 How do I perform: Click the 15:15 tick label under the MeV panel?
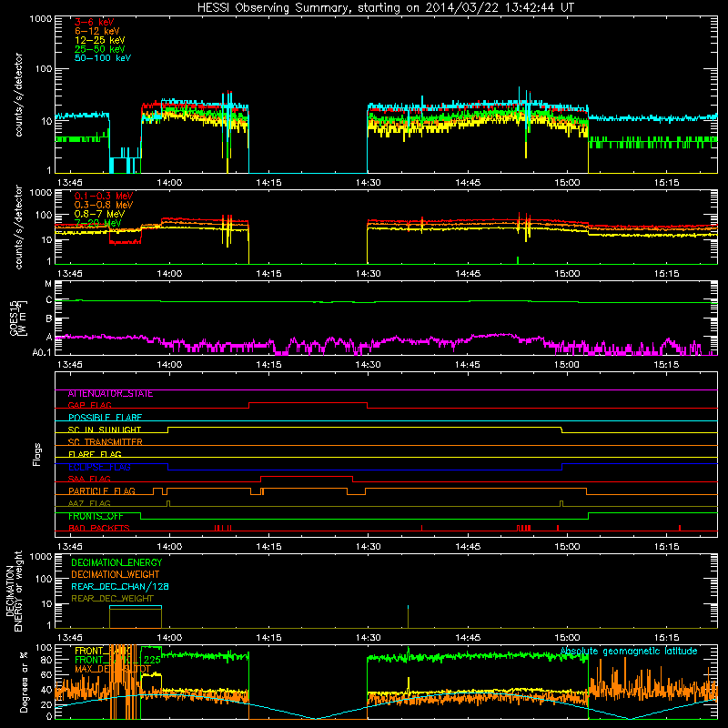(666, 274)
